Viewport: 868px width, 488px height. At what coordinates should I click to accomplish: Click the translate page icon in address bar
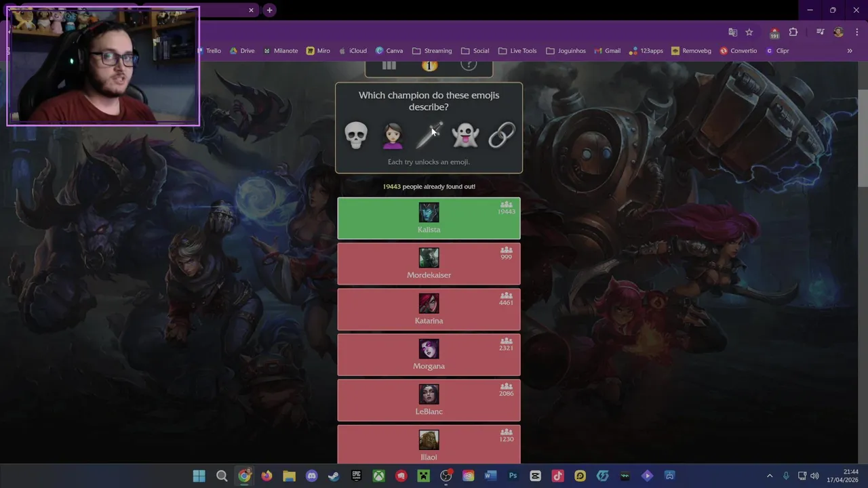732,32
